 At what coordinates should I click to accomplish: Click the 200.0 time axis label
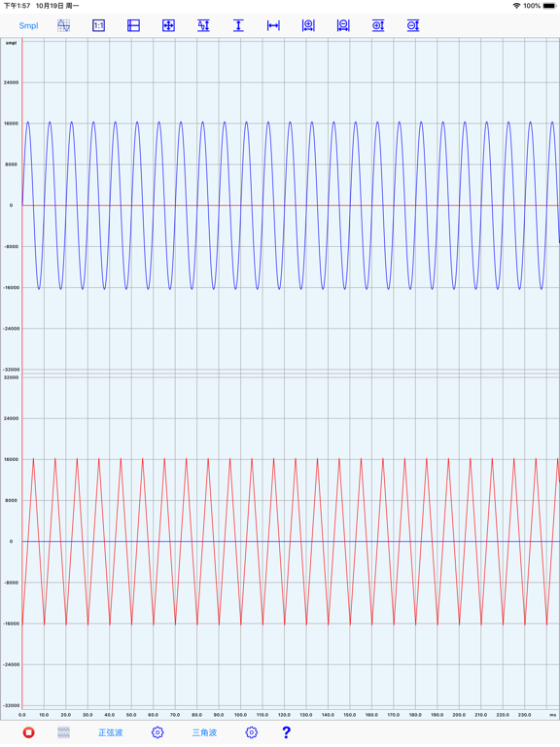(x=459, y=715)
